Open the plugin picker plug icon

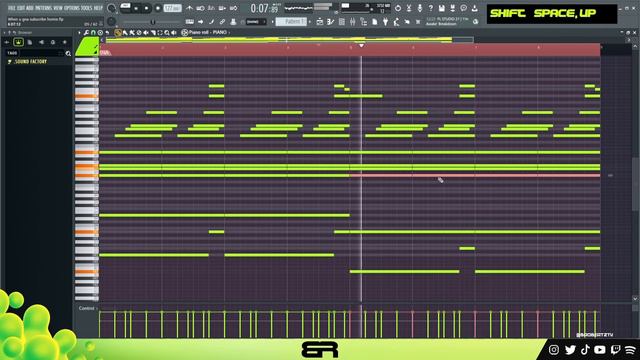click(385, 22)
